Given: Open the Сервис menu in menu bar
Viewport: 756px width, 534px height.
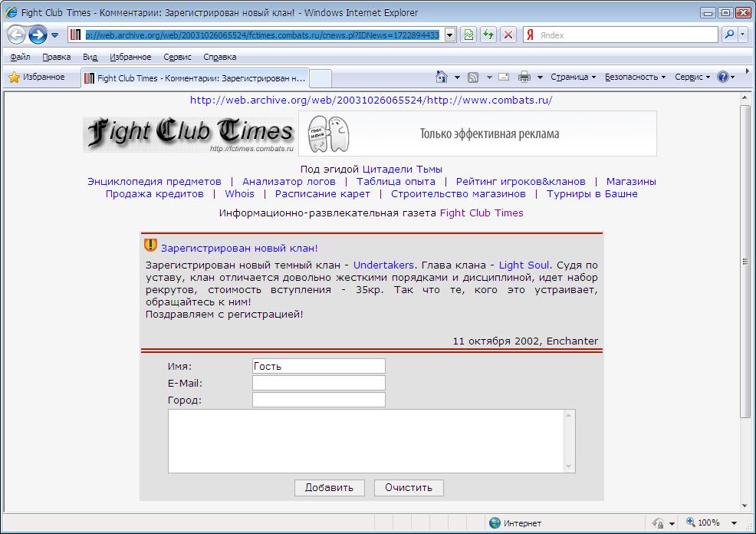Looking at the screenshot, I should coord(177,57).
